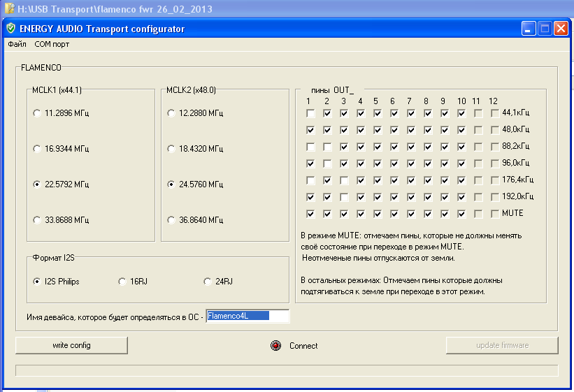Uncheck pin 5 in the 96,0кГц row

[378, 164]
